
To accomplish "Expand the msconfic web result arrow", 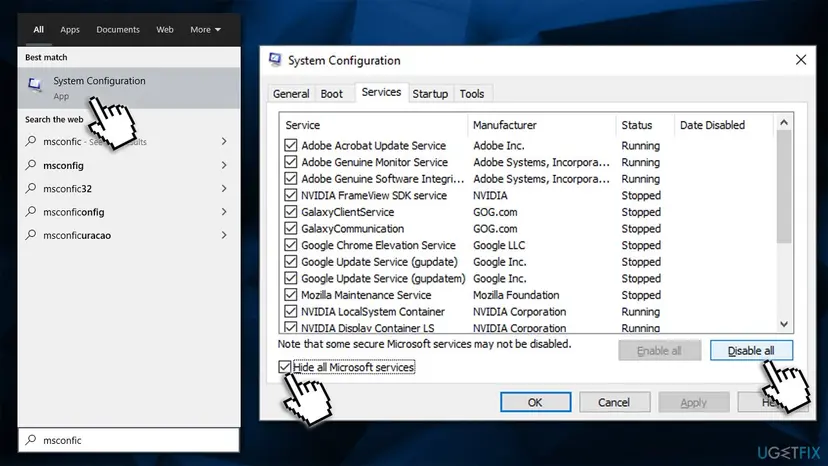I will [224, 141].
